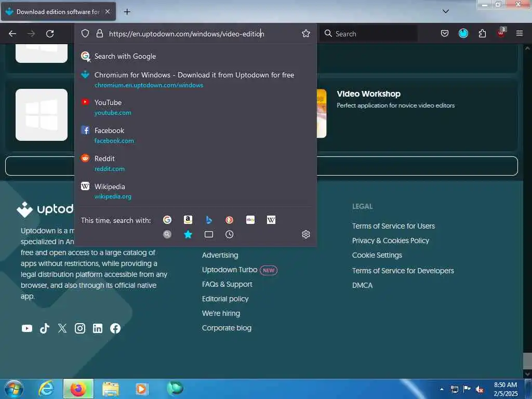Image resolution: width=532 pixels, height=399 pixels.
Task: Go back using the browser back arrow
Action: pyautogui.click(x=12, y=34)
